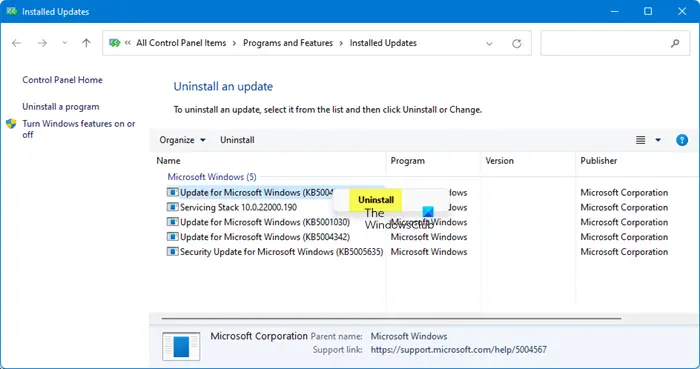Click icon beside KB5004342 update
Viewport: 700px width, 369px height.
(172, 236)
